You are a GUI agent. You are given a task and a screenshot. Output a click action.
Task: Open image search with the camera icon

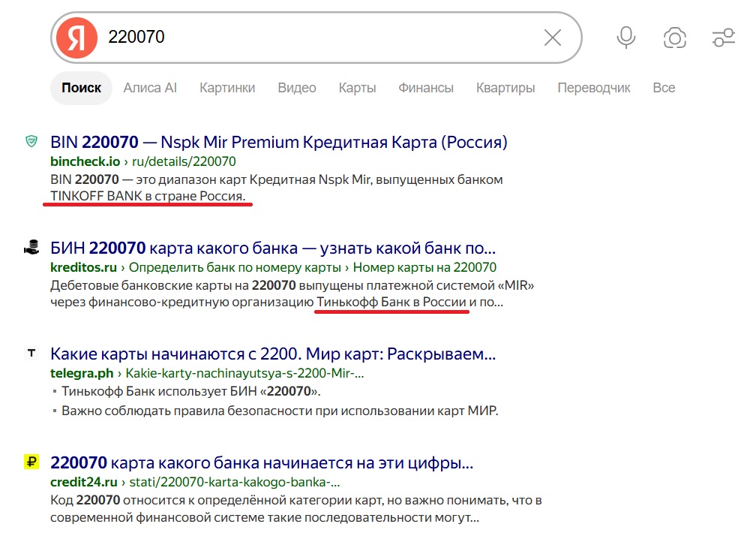(674, 38)
